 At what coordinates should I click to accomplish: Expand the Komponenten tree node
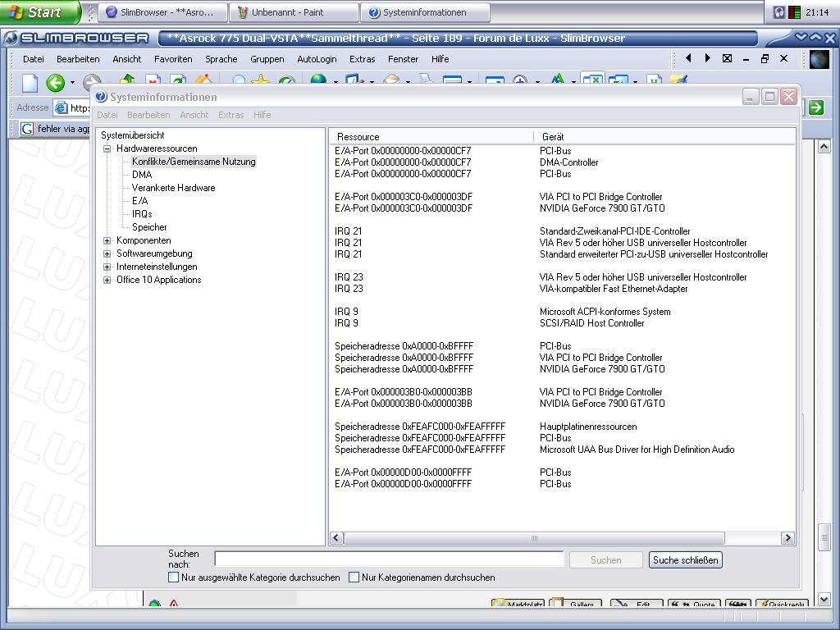tap(107, 240)
